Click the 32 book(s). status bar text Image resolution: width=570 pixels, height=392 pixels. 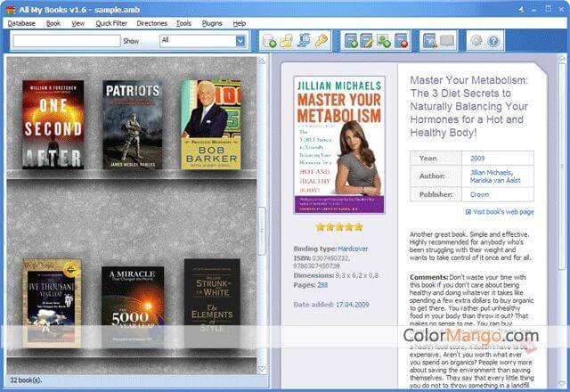[x=26, y=380]
